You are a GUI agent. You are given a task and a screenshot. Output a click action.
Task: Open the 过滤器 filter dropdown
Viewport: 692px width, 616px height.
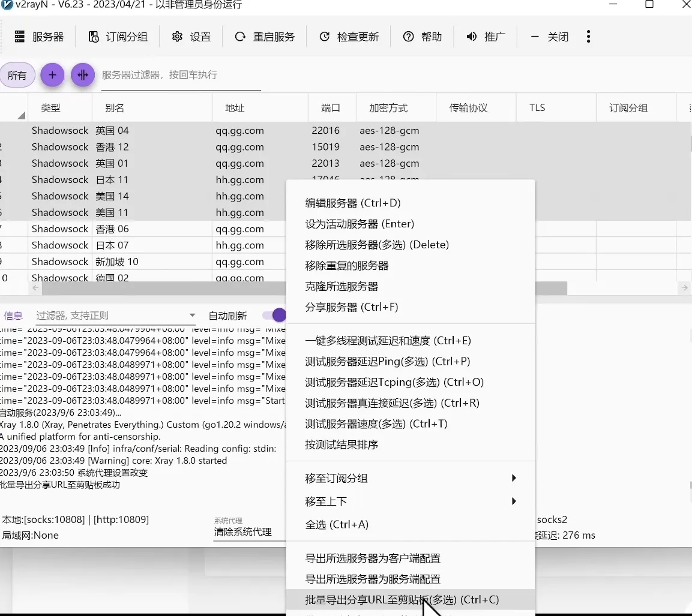click(x=191, y=315)
